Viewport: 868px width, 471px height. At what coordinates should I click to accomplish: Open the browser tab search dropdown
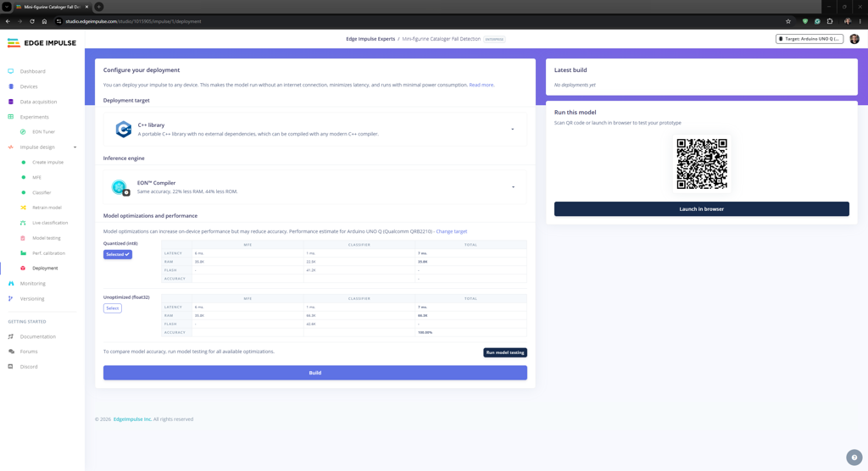point(7,7)
